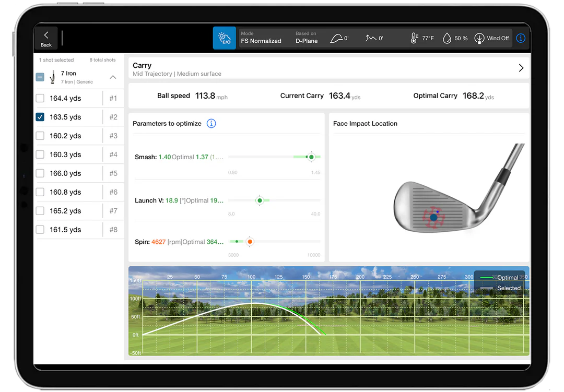Click the humidity droplet icon
The height and width of the screenshot is (392, 564).
pyautogui.click(x=447, y=38)
